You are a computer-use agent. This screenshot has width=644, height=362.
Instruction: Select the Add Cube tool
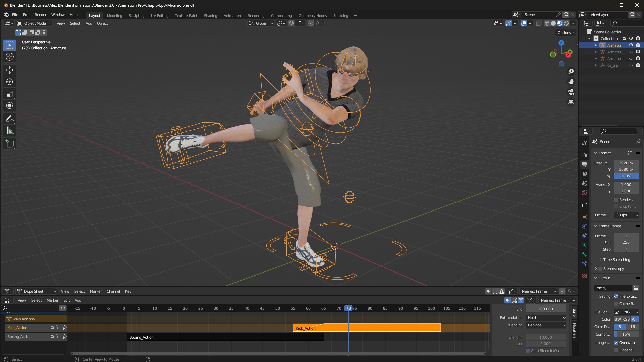pos(10,144)
